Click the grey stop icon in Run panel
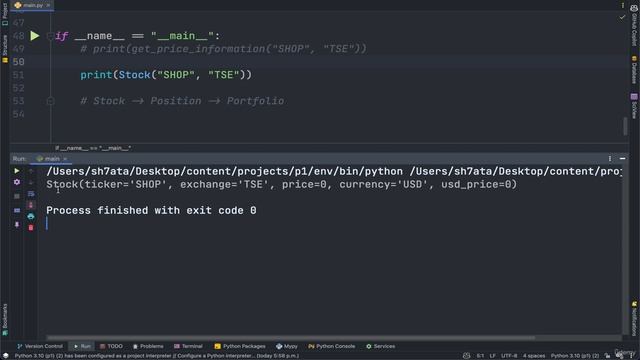Screen dimensions: 640x360 (x=17, y=196)
